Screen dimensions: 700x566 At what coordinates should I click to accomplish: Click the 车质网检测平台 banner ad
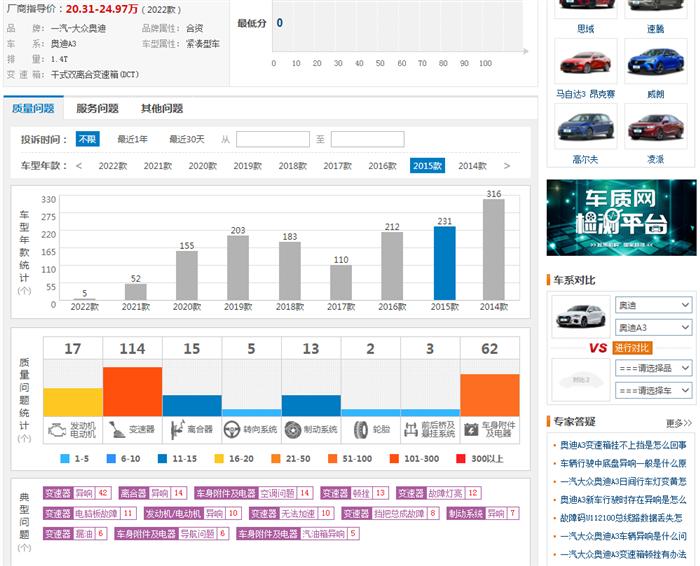pyautogui.click(x=621, y=218)
